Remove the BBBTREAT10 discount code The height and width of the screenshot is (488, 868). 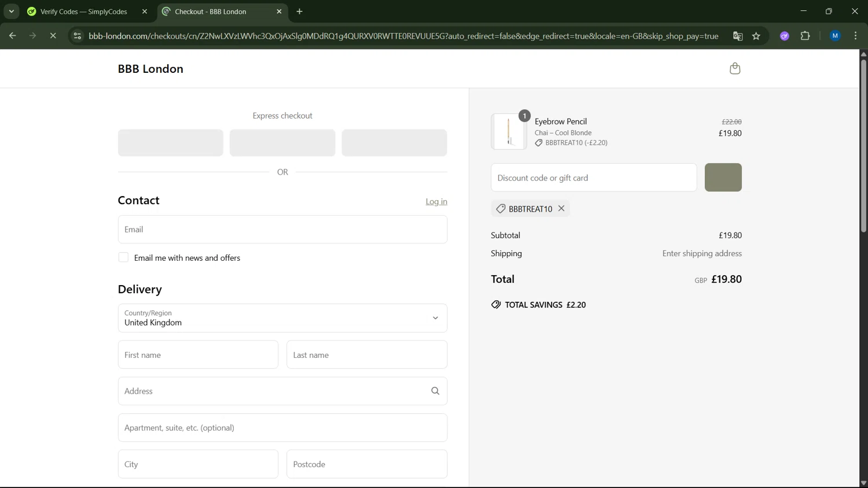(561, 209)
